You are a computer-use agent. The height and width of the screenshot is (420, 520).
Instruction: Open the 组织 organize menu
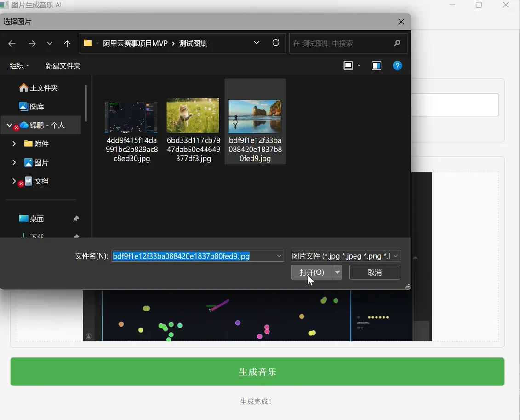[x=19, y=66]
